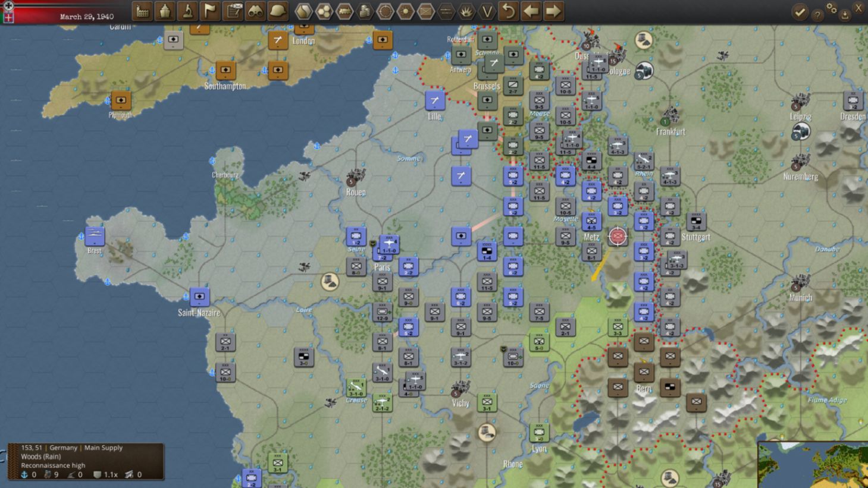This screenshot has width=868, height=488.
Task: Toggle the V hex button
Action: (x=487, y=11)
